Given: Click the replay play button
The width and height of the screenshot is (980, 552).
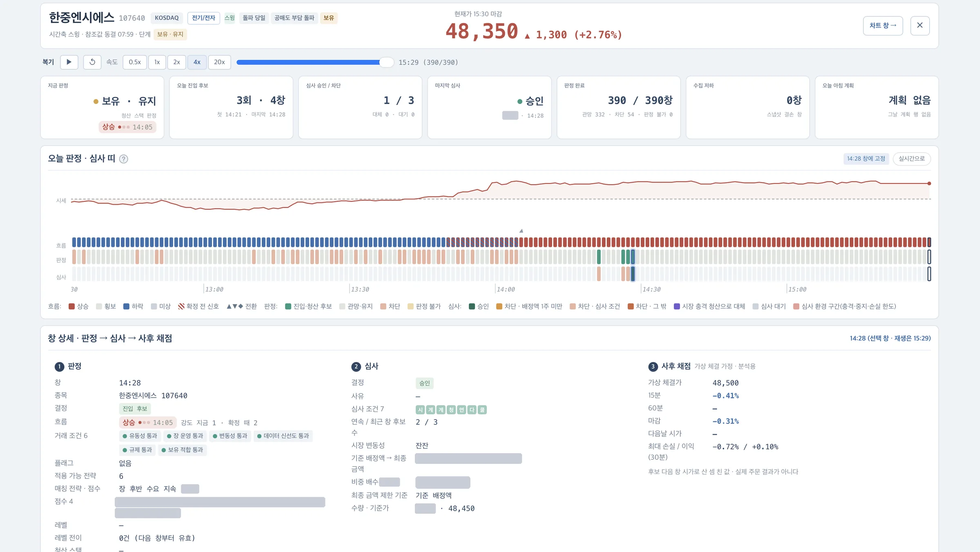Looking at the screenshot, I should [x=69, y=62].
